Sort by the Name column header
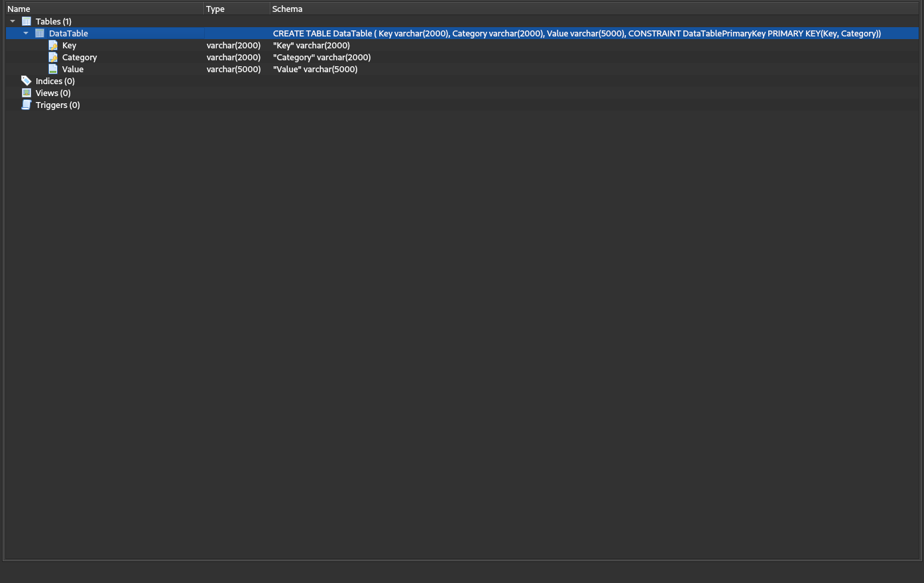The width and height of the screenshot is (924, 583). [19, 9]
